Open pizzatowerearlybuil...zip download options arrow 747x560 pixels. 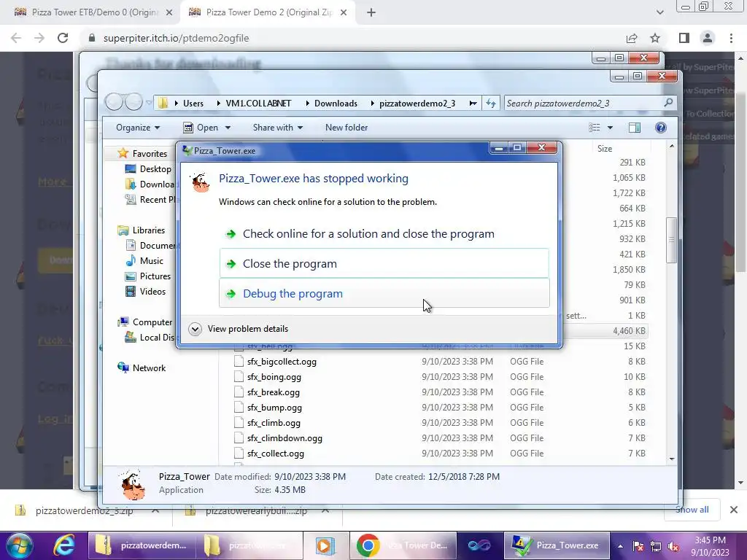(x=325, y=511)
